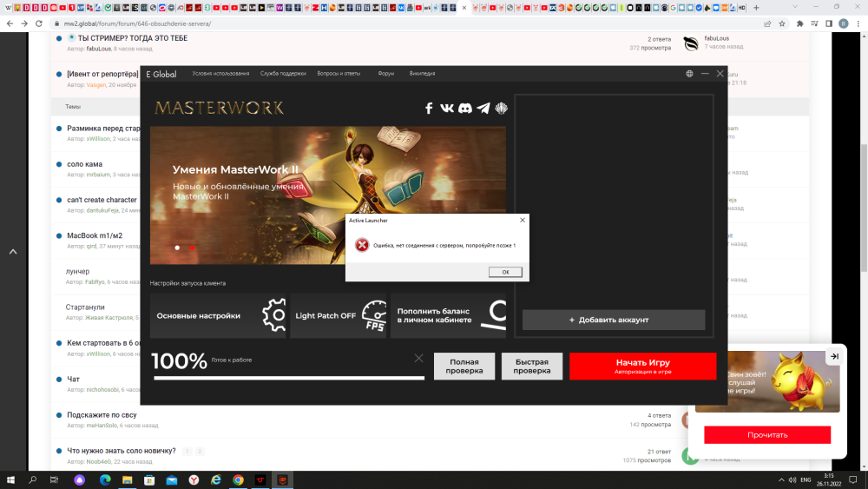Open the Telegram icon in launcher
This screenshot has width=868, height=489.
pos(483,109)
